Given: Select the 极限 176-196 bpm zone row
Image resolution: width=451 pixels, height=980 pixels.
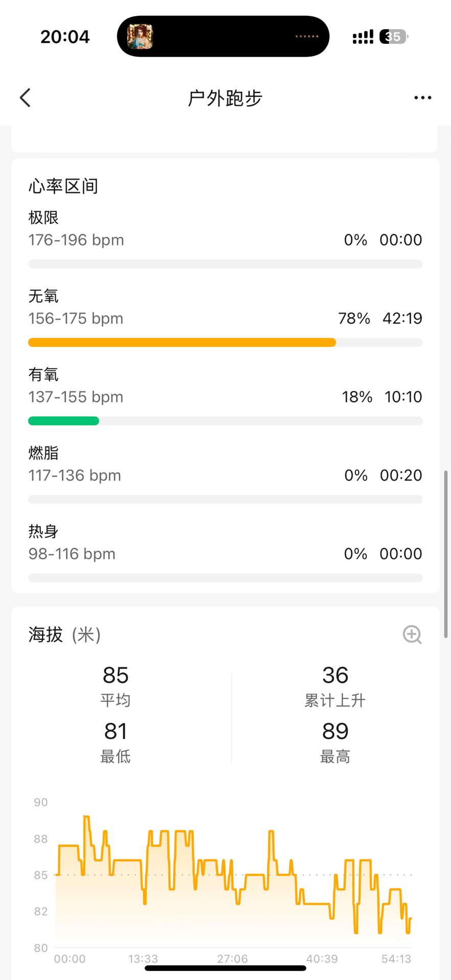Looking at the screenshot, I should (225, 230).
